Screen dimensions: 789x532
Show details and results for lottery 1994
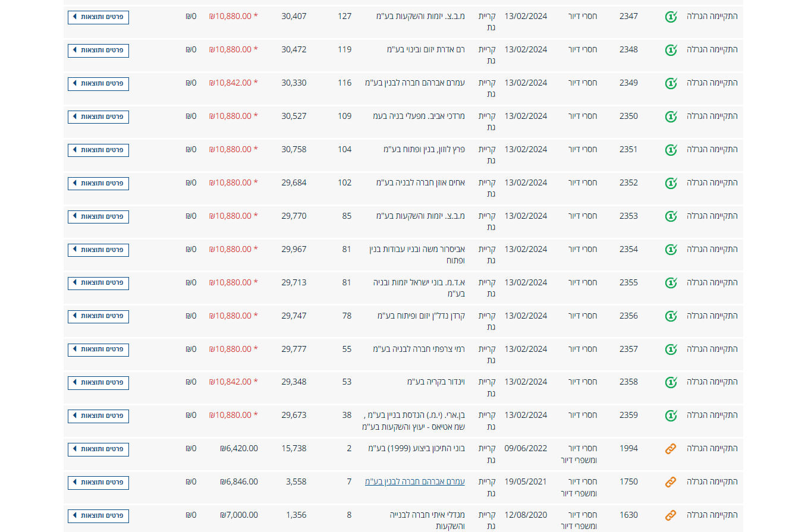click(98, 449)
